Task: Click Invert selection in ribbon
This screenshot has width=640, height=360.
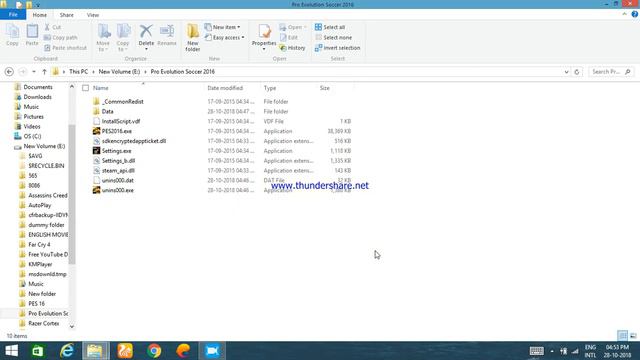Action: click(338, 48)
